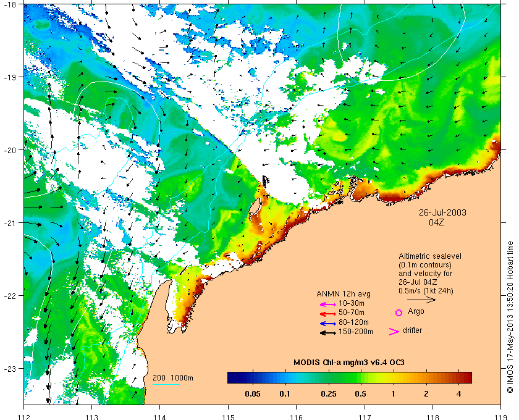
Task: Click the colorbar value 0.1
Action: click(285, 394)
